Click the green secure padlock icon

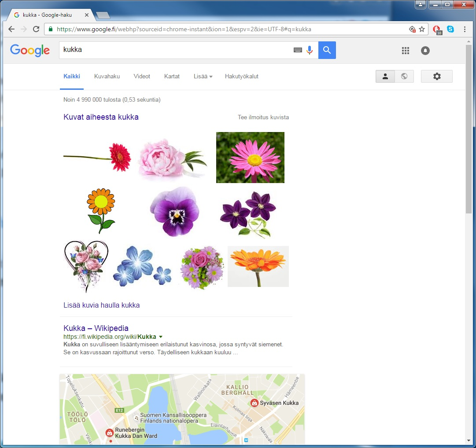tap(51, 29)
